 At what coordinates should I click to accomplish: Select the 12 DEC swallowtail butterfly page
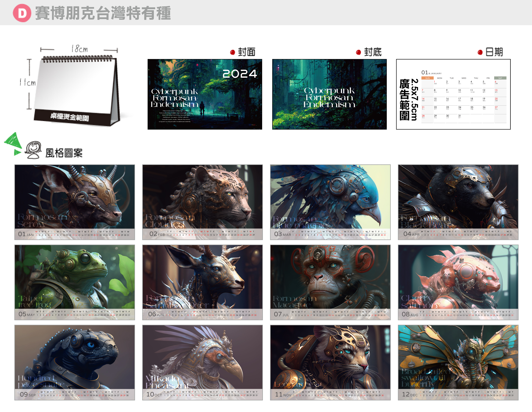(x=458, y=362)
